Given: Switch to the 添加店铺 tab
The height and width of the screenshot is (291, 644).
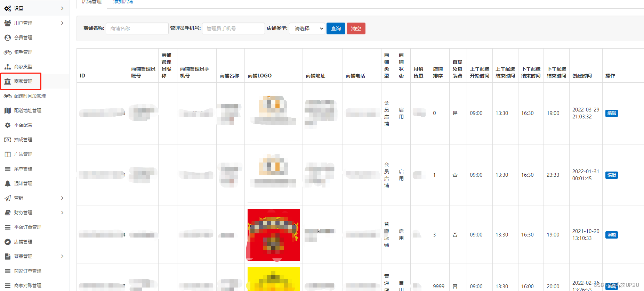Looking at the screenshot, I should coord(123,2).
